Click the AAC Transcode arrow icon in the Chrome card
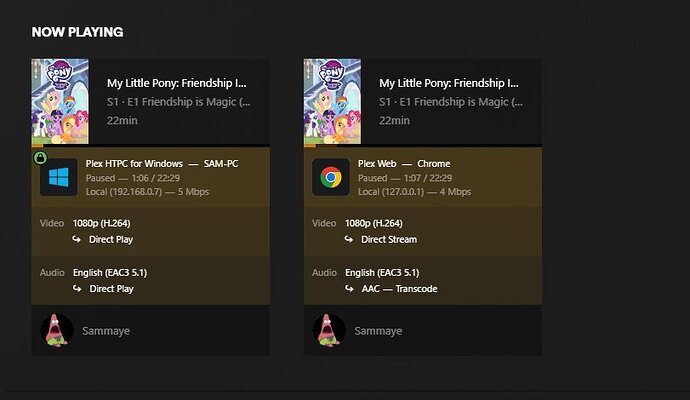 point(349,288)
